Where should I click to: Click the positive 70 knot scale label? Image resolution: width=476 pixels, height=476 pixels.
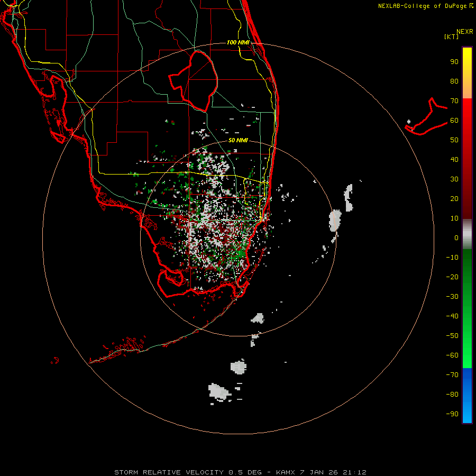tap(454, 101)
